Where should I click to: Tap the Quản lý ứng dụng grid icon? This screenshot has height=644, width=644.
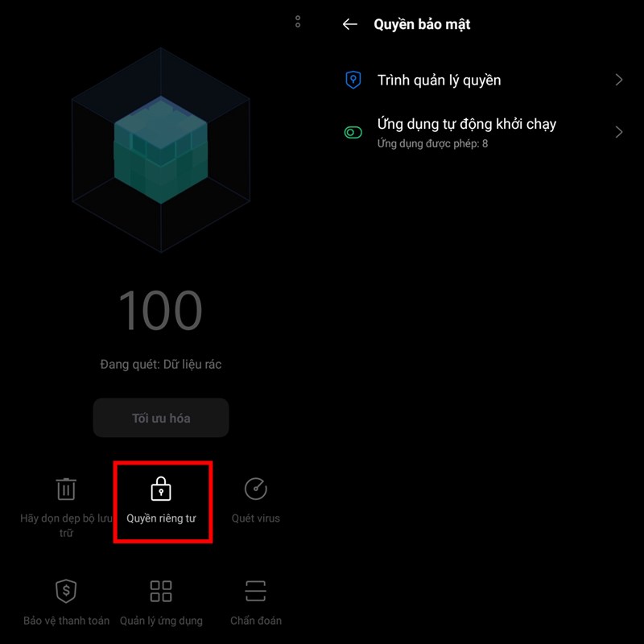coord(161,591)
